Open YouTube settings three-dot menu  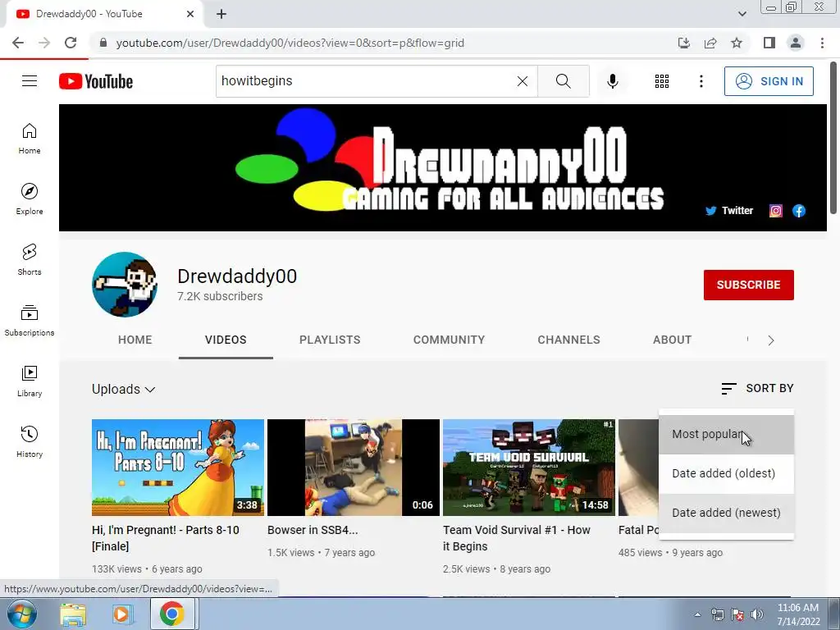[701, 81]
